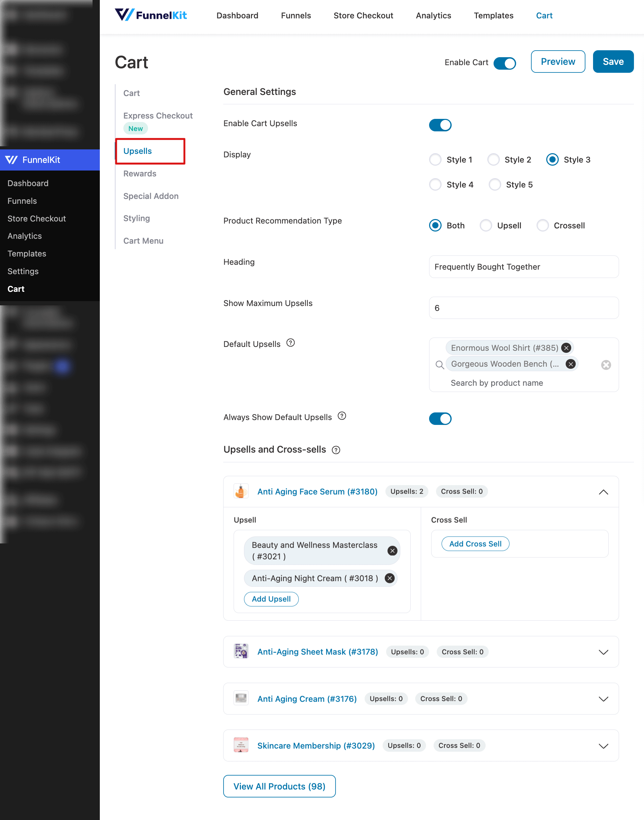Click the Heading text input field
Image resolution: width=644 pixels, height=820 pixels.
(x=523, y=267)
